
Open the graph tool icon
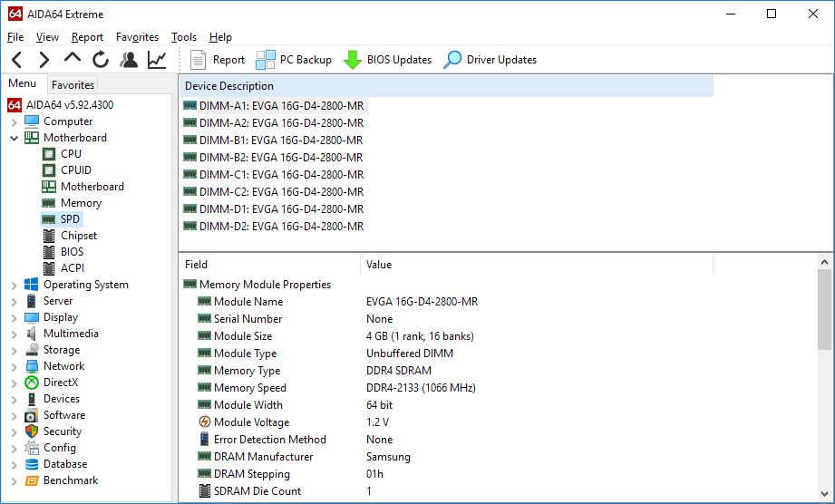157,60
